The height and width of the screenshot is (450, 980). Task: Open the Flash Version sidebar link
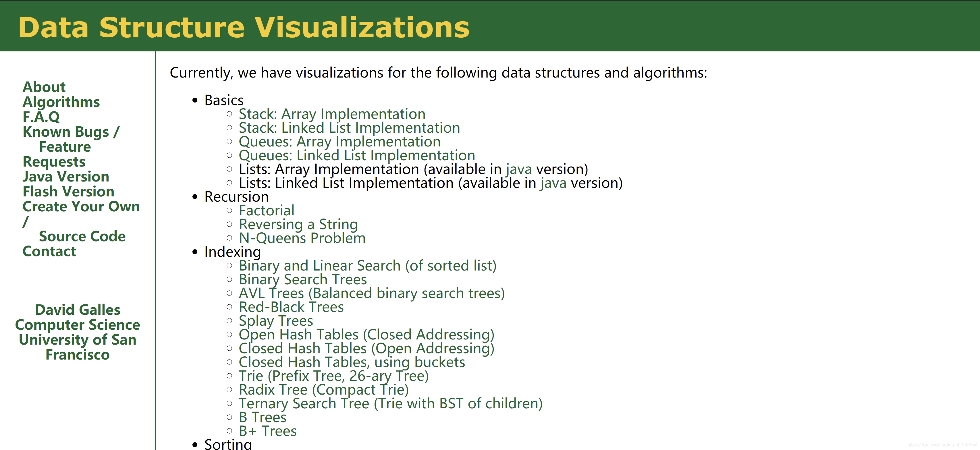point(68,191)
